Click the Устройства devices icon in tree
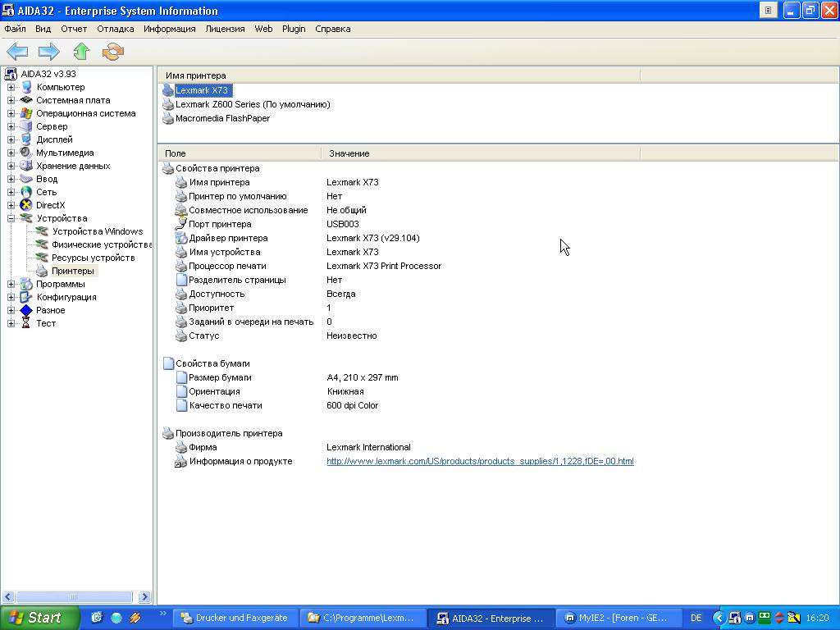Image resolution: width=840 pixels, height=630 pixels. (x=25, y=218)
